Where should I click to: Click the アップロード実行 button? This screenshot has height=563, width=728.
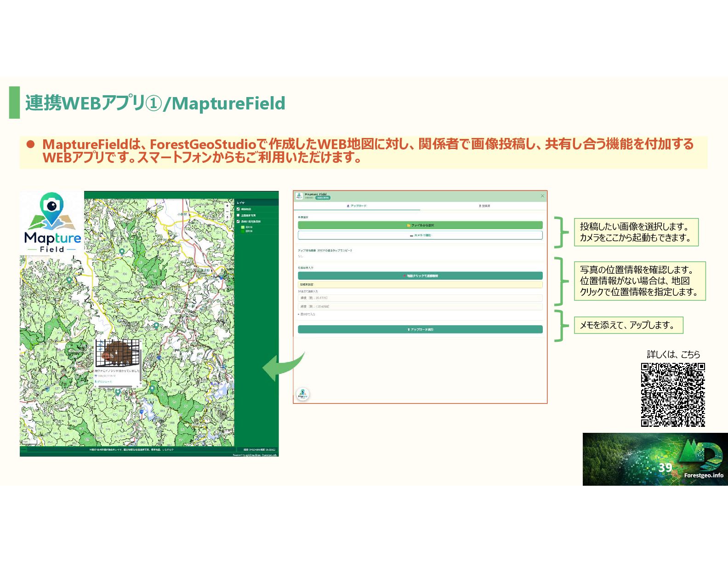point(420,329)
